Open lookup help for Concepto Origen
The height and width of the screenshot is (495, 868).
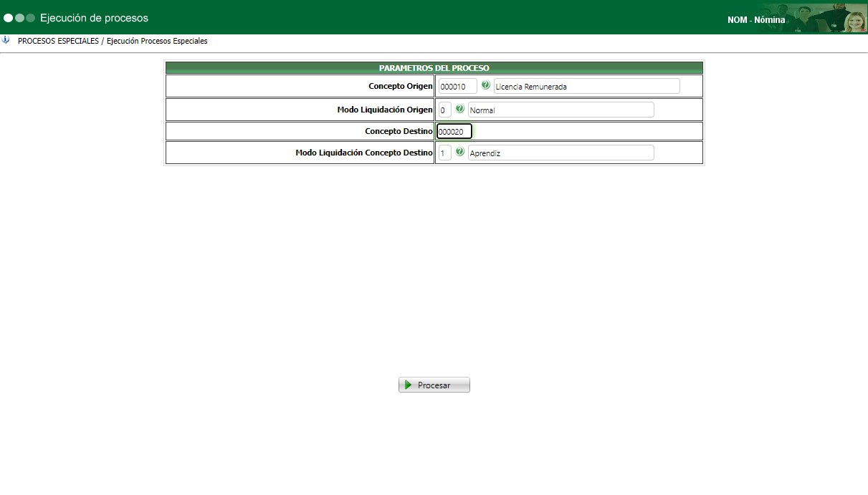point(486,85)
